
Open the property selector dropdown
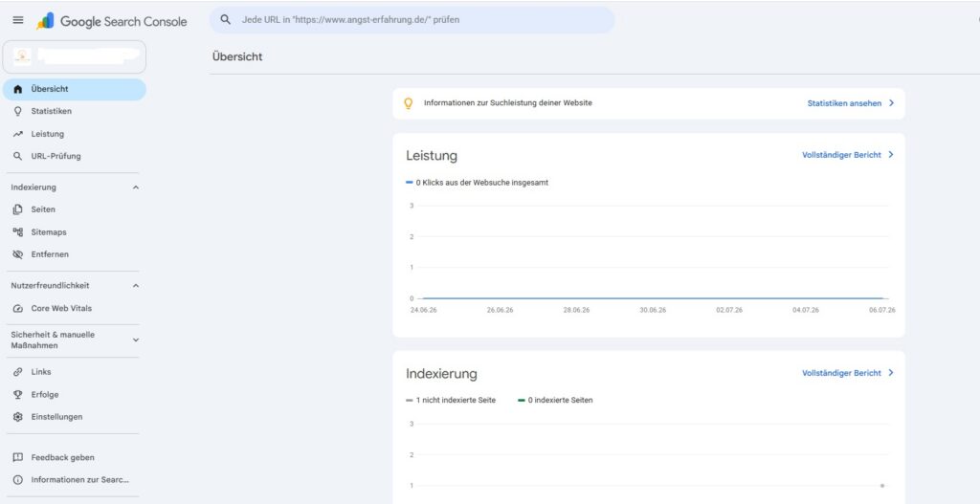[75, 56]
